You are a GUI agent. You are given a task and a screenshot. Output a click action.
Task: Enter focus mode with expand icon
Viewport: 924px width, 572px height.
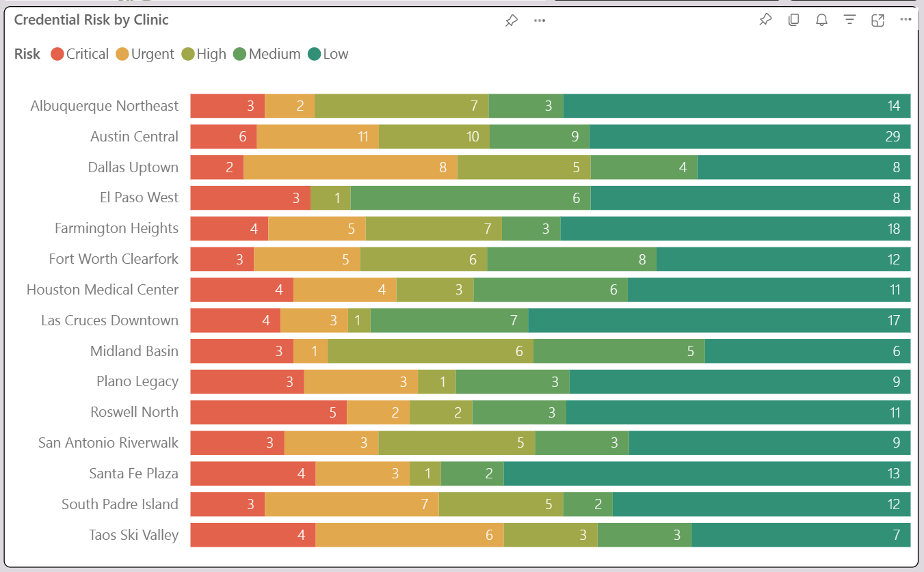tap(877, 20)
